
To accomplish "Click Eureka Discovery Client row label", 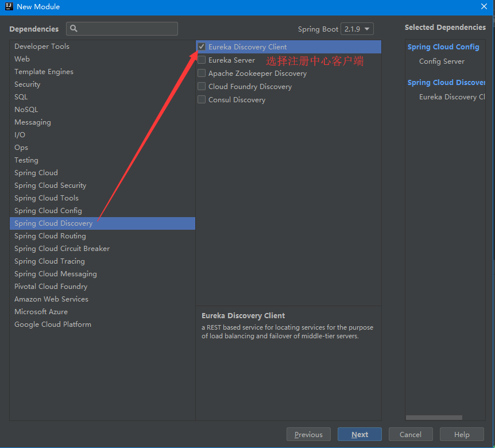I will 247,47.
